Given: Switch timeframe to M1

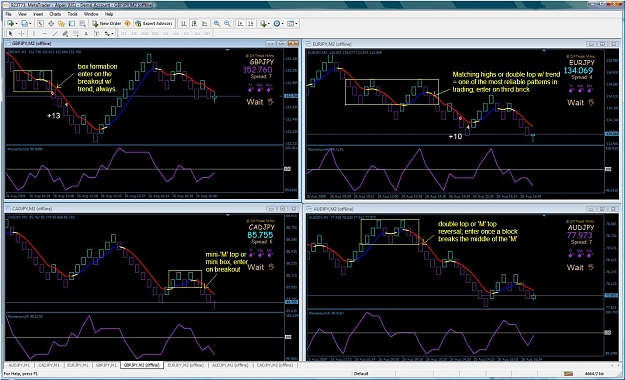Looking at the screenshot, I should tap(124, 33).
